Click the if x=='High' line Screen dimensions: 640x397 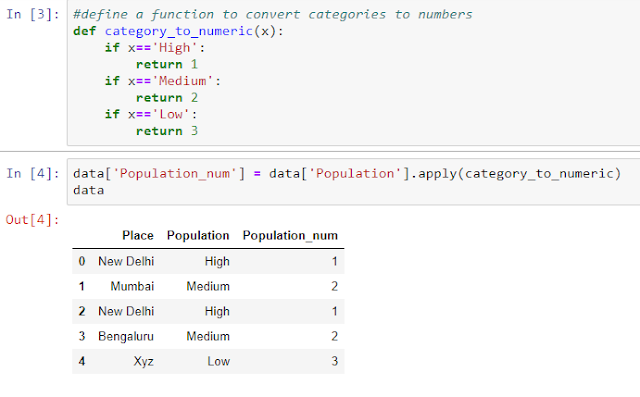(x=155, y=48)
